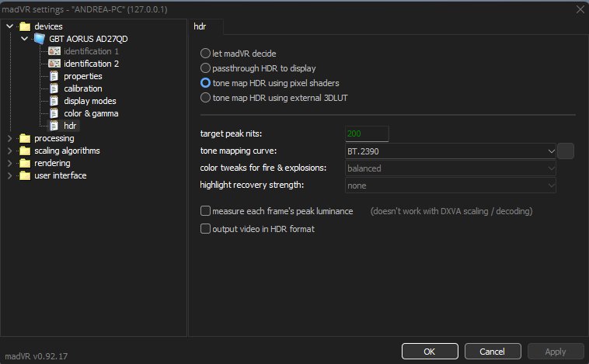
Task: Expand the processing tree node
Action: [10, 138]
